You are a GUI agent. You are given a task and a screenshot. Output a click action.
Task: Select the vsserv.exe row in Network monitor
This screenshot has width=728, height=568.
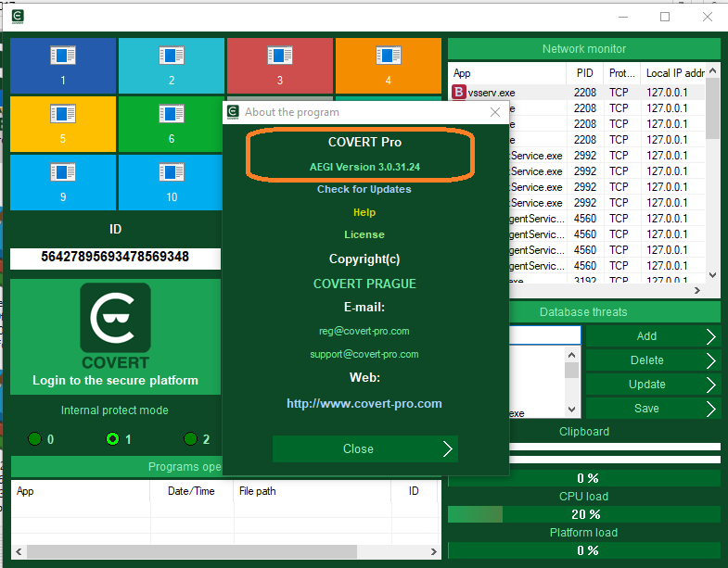577,93
